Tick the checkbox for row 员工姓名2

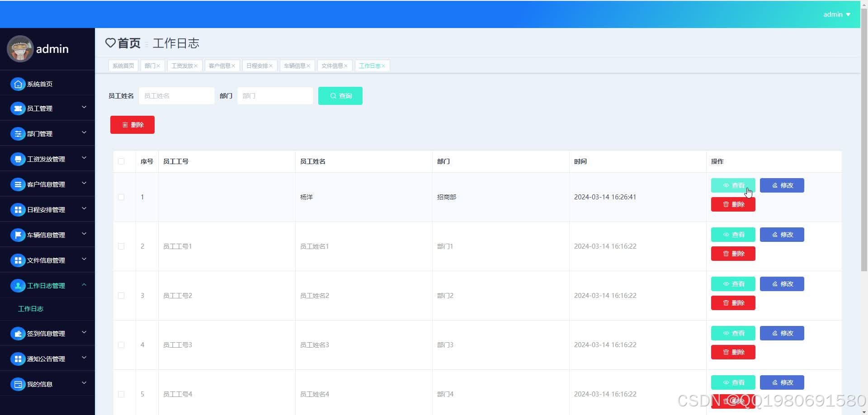(121, 296)
